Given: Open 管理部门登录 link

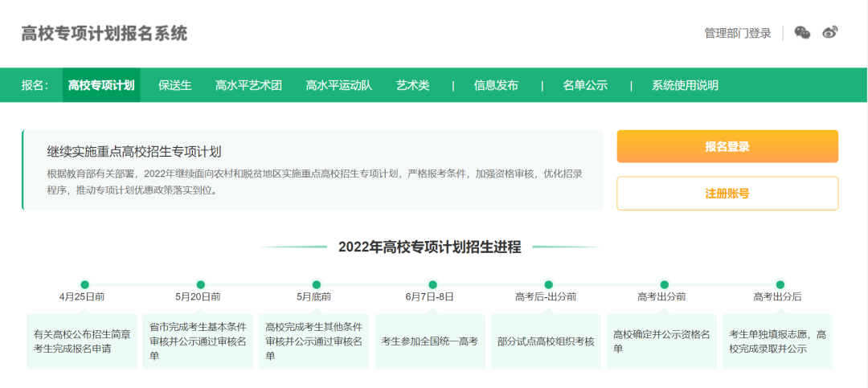Looking at the screenshot, I should (x=737, y=33).
